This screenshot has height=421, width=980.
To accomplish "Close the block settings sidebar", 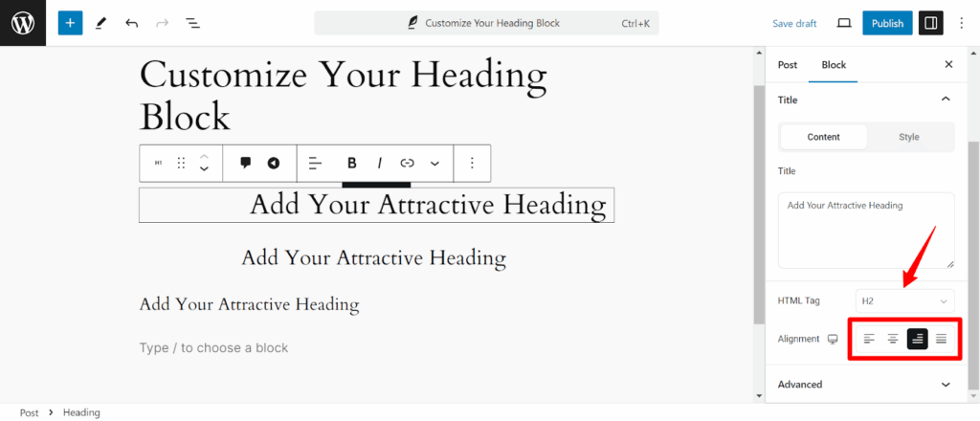I will tap(948, 64).
